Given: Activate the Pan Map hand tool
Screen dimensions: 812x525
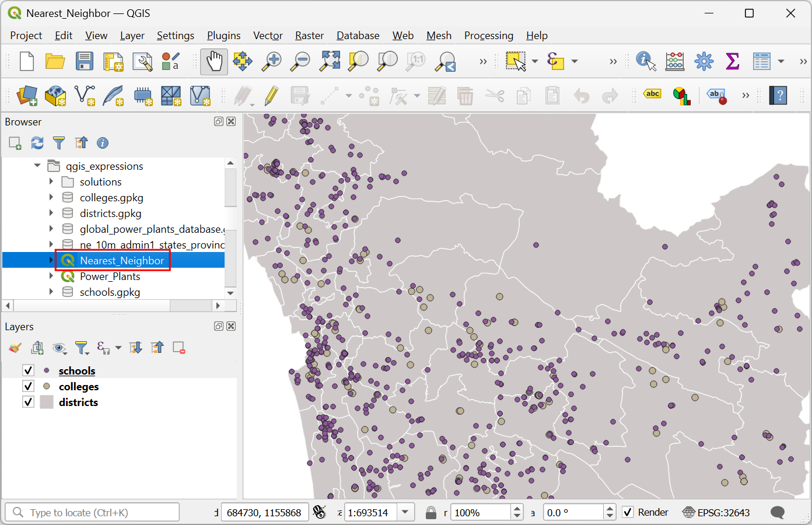Looking at the screenshot, I should pyautogui.click(x=214, y=61).
